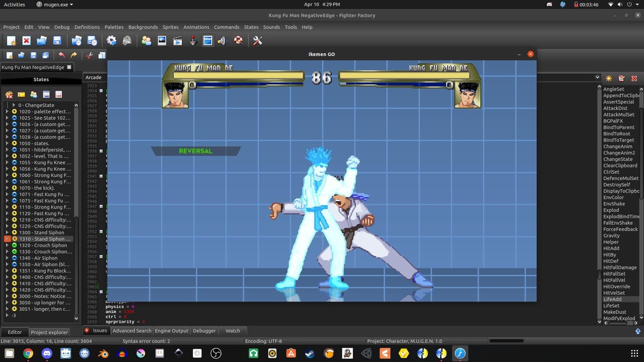Viewport: 644px width, 362px height.
Task: Switch to the Watch tab
Action: click(x=233, y=331)
